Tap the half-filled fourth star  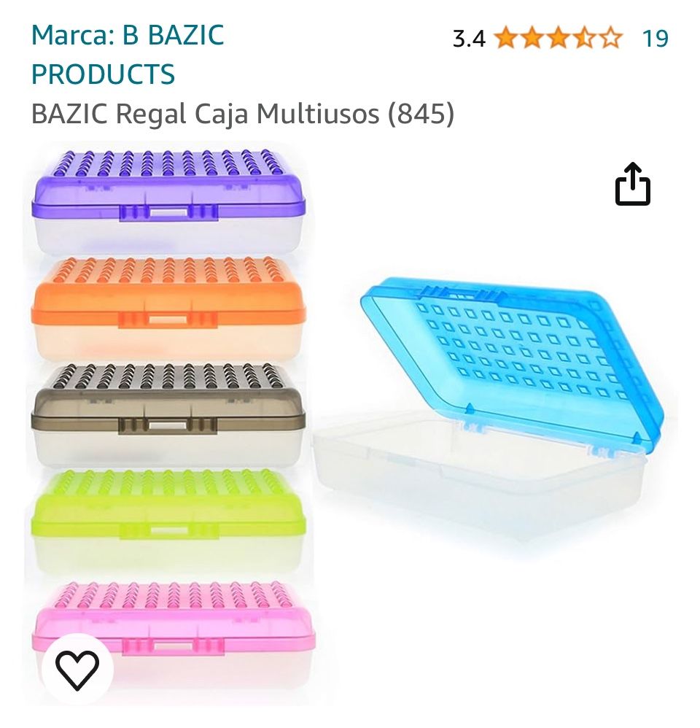pyautogui.click(x=584, y=38)
